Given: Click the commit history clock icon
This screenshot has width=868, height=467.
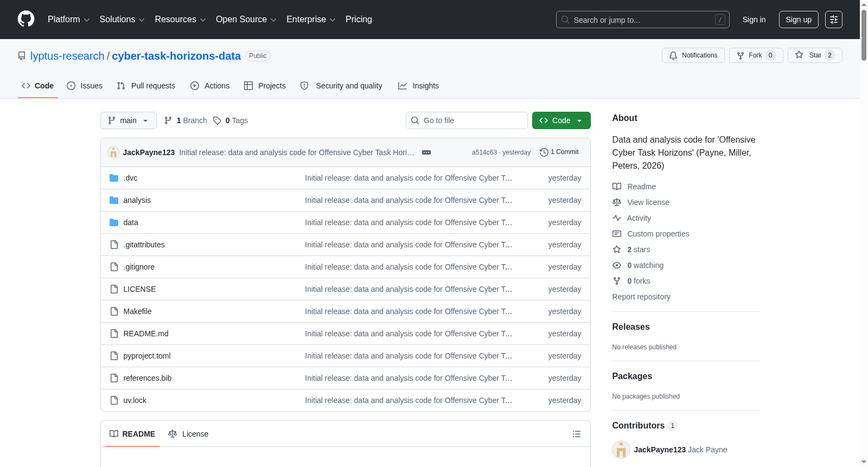Looking at the screenshot, I should coord(544,152).
